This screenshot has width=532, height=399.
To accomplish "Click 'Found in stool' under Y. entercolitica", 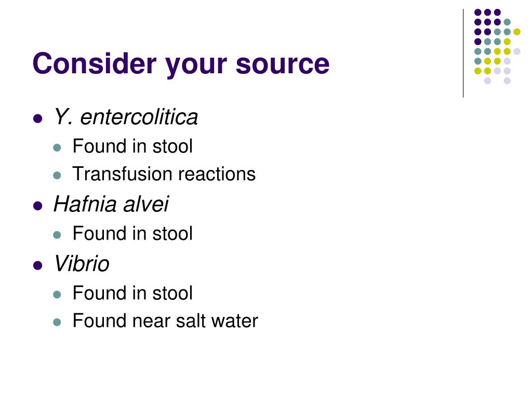I will (x=132, y=146).
